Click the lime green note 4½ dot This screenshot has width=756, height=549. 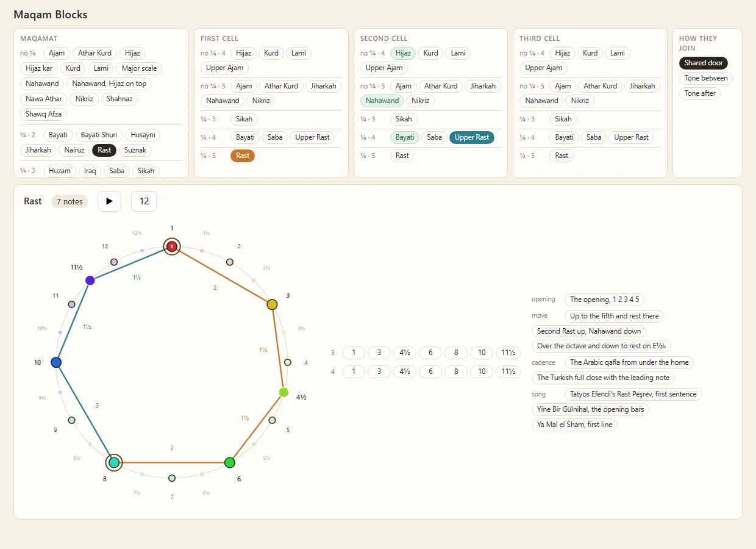pos(283,392)
